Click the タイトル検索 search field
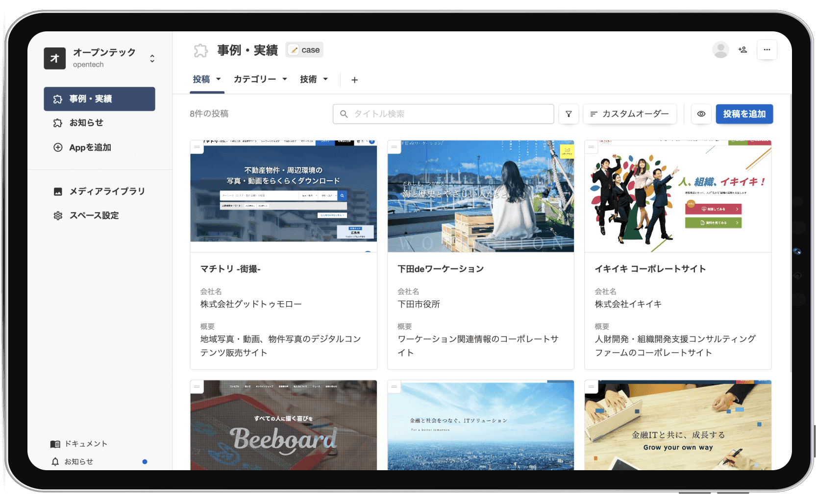The image size is (816, 504). (x=443, y=114)
